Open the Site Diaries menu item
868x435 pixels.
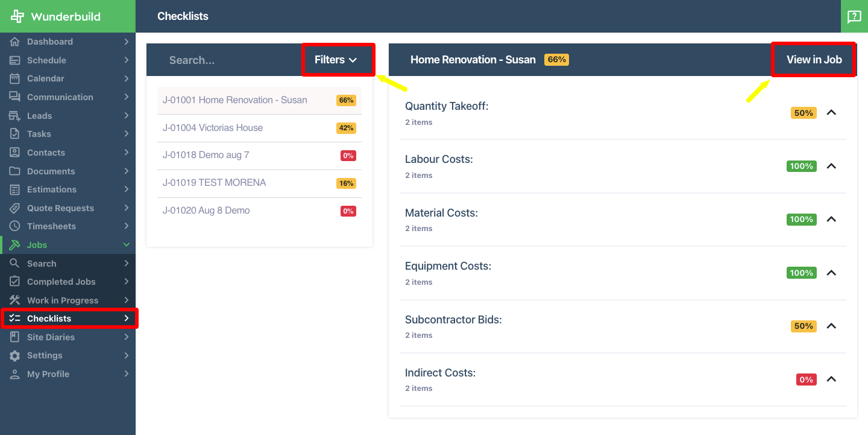[x=68, y=337]
